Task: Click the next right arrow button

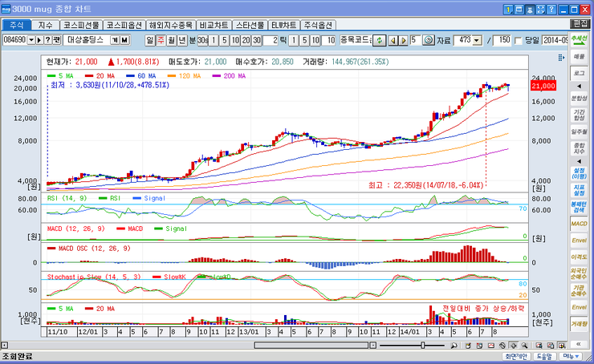Action: 404,40
